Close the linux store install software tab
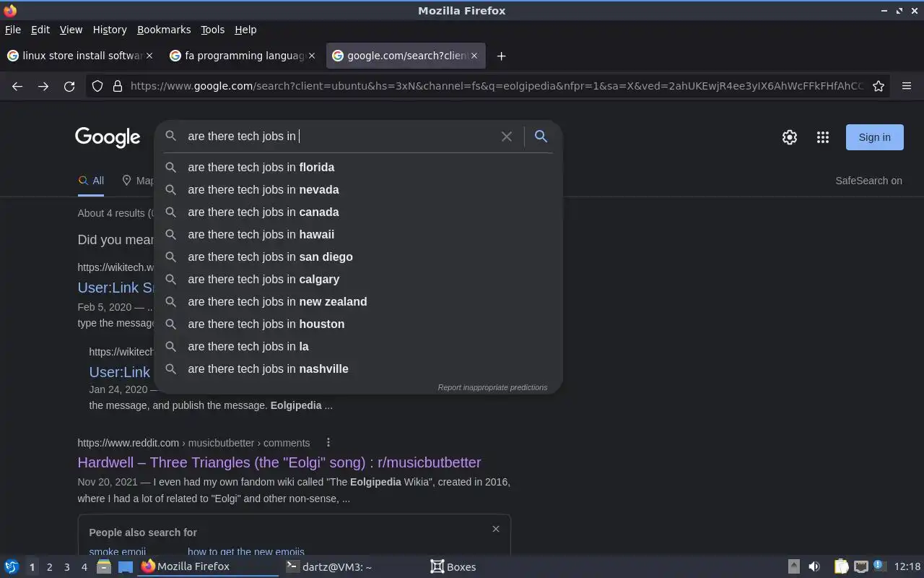 click(149, 56)
